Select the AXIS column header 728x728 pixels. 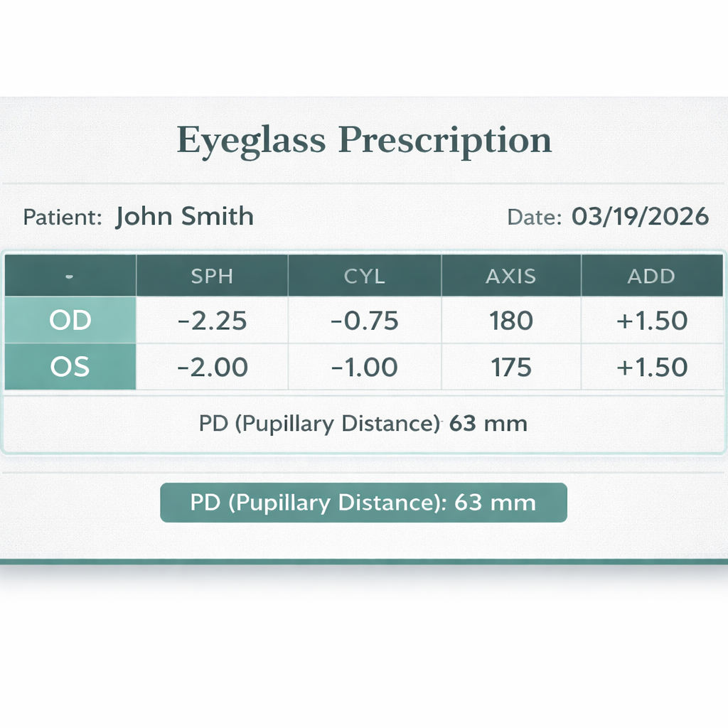click(x=511, y=277)
